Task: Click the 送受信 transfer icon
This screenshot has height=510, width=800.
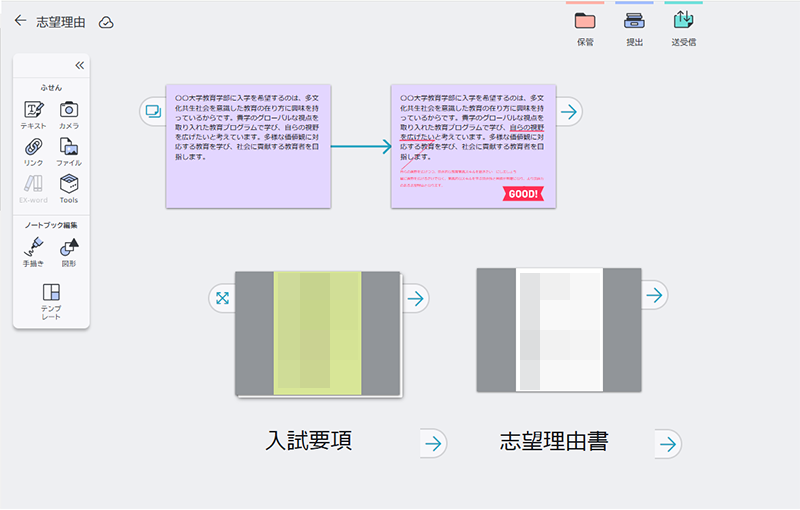Action: (x=683, y=22)
